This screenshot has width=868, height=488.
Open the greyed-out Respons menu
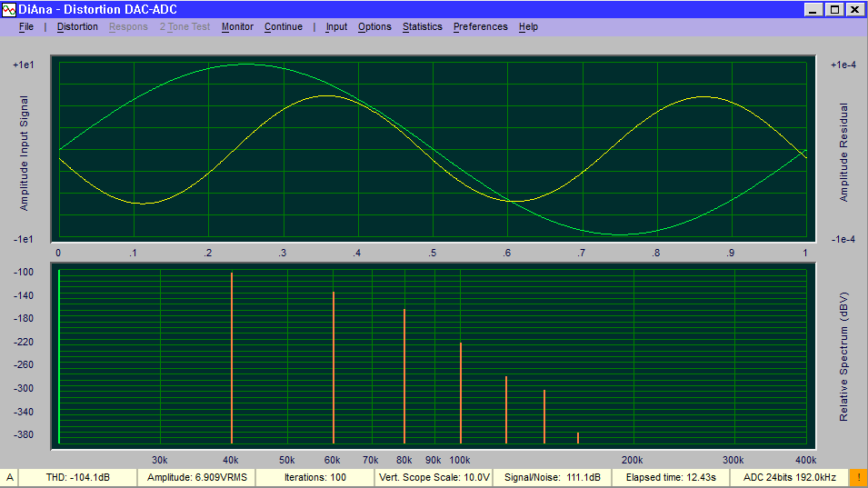click(128, 26)
